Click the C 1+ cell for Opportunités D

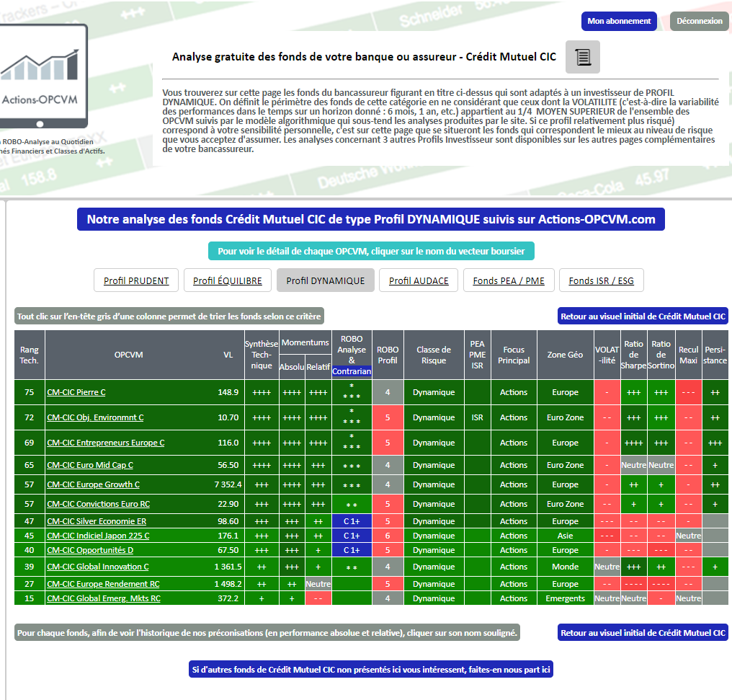(x=352, y=550)
